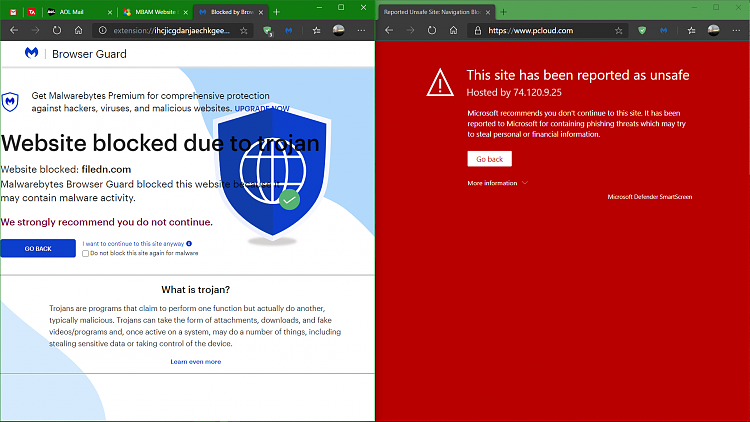Open home page in left browser
This screenshot has height=422, width=750.
78,31
